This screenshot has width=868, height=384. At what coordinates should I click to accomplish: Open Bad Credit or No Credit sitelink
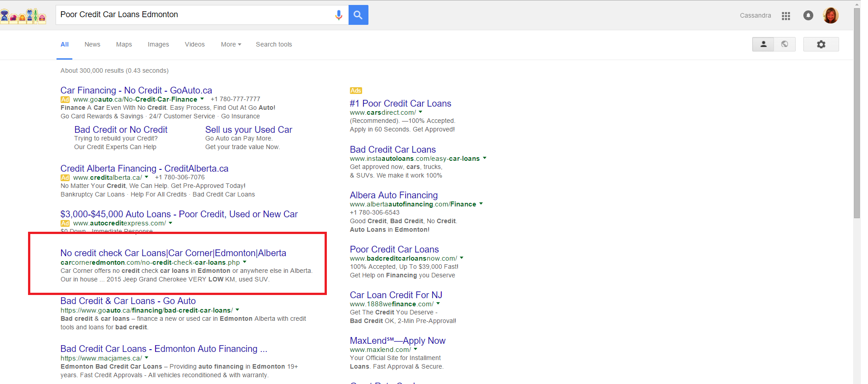(121, 130)
